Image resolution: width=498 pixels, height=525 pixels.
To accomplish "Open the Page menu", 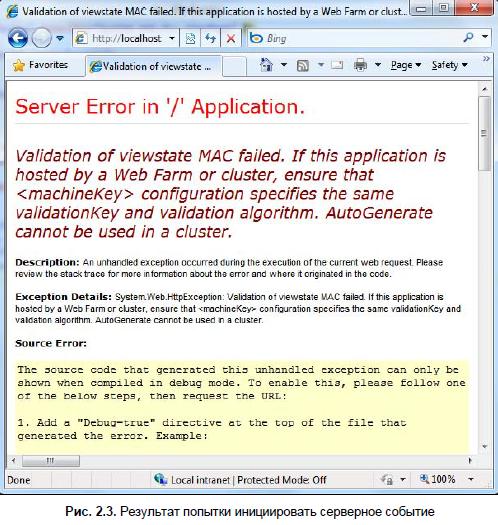I will click(x=406, y=65).
